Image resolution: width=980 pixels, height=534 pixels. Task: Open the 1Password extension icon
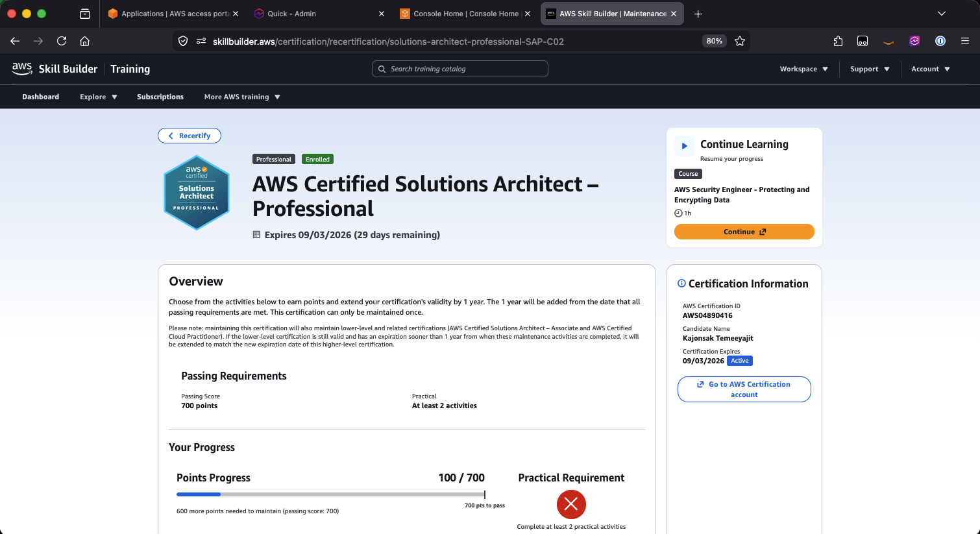[940, 41]
